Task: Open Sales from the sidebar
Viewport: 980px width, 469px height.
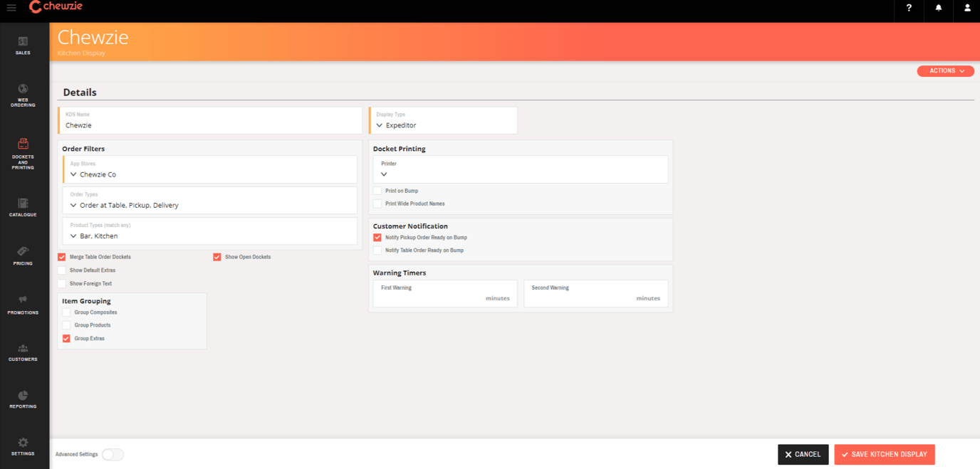Action: (x=23, y=46)
